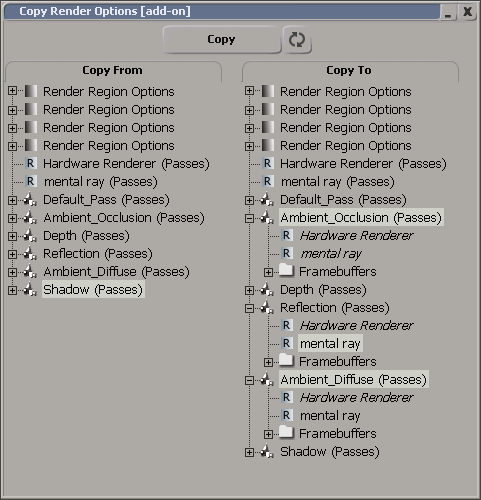Click the pass icon of Ambient_Occlusion in Copy To

[x=267, y=217]
